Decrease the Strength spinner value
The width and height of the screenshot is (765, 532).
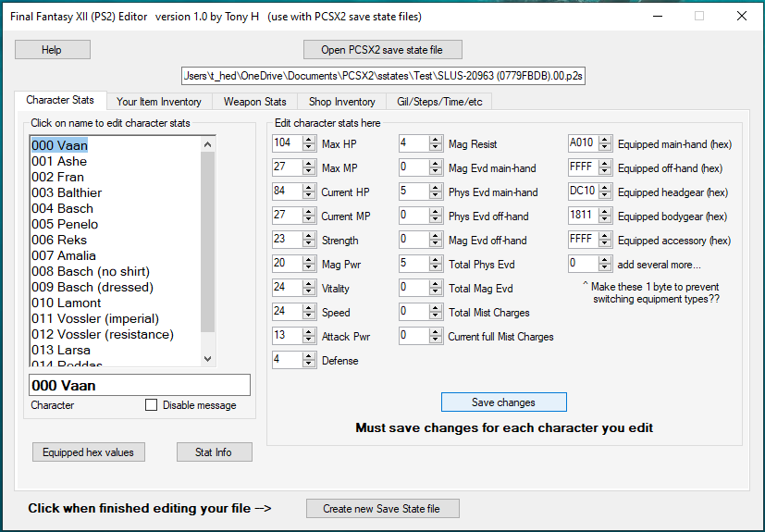coord(309,244)
